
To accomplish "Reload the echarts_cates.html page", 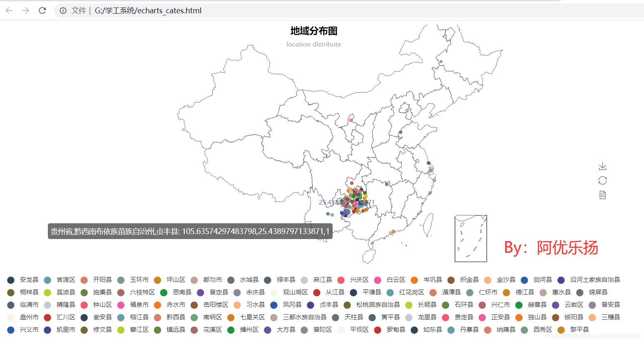I will tap(42, 10).
